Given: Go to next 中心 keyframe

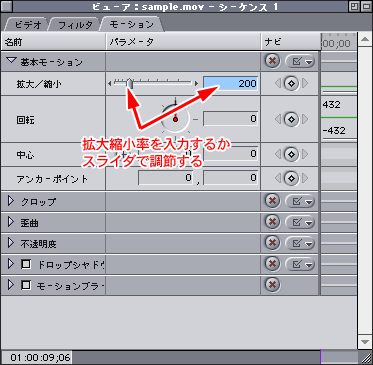Looking at the screenshot, I should coord(305,154).
